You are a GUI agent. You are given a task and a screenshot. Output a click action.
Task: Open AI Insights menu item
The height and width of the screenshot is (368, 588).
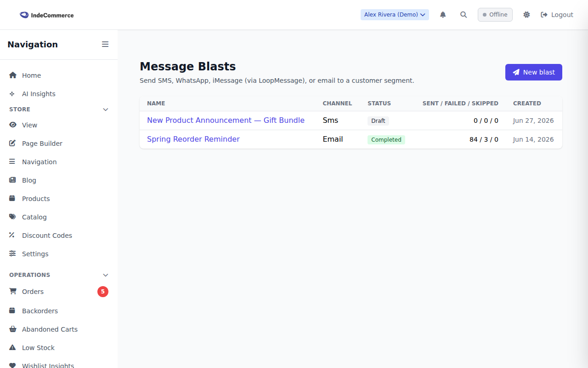[x=59, y=94]
